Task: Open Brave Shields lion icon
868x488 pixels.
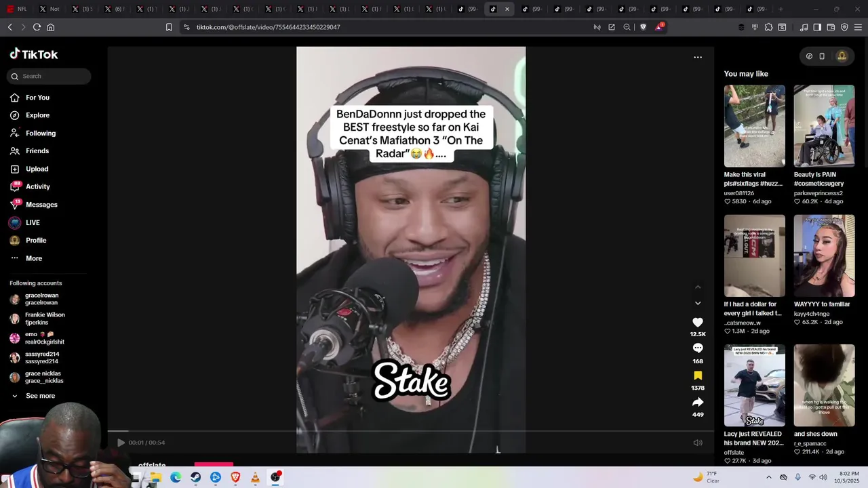Action: click(643, 27)
